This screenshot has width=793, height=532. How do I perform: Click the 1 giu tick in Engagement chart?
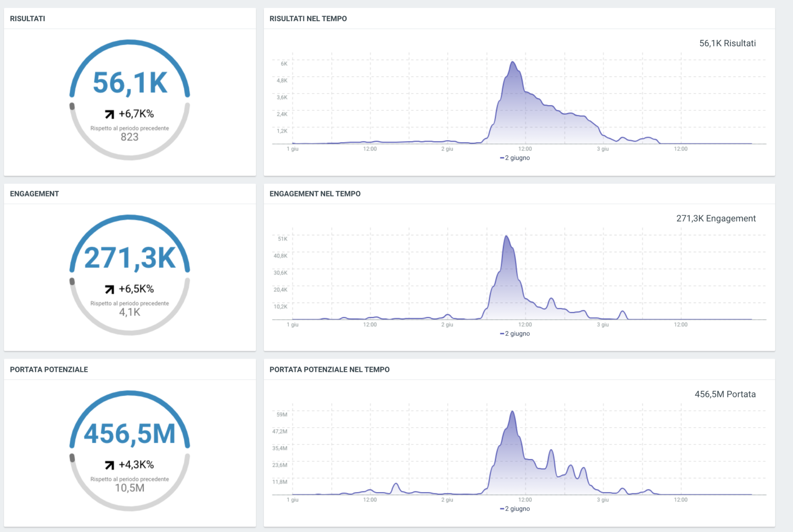pyautogui.click(x=292, y=324)
